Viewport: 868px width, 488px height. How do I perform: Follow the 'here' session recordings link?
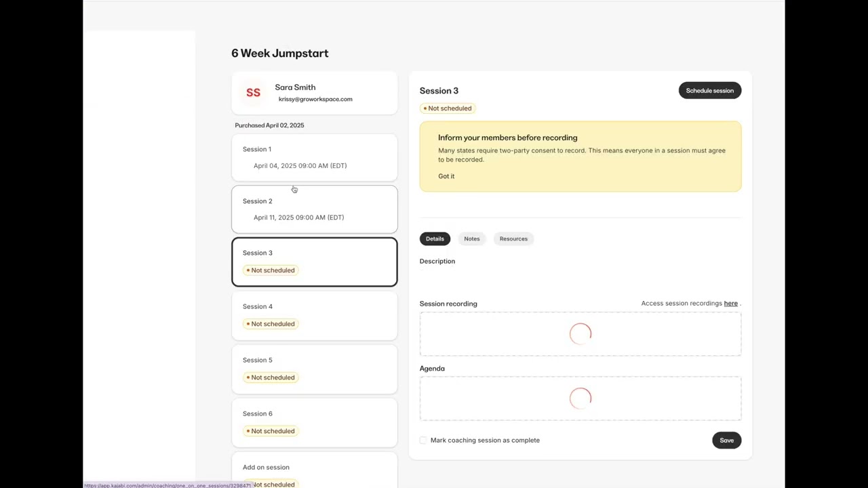tap(730, 304)
